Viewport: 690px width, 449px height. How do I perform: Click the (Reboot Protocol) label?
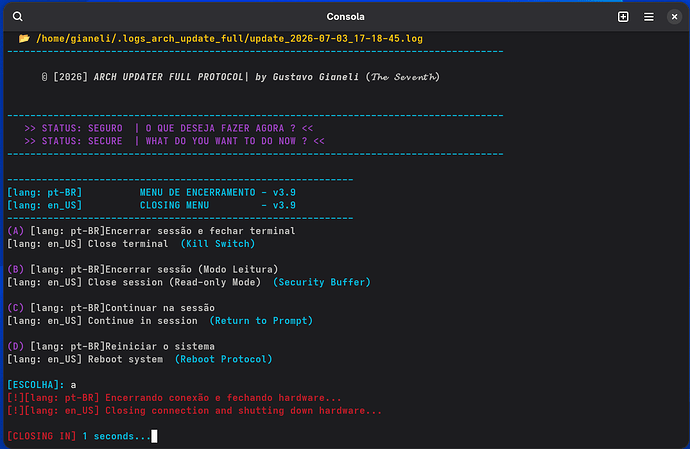pos(224,359)
